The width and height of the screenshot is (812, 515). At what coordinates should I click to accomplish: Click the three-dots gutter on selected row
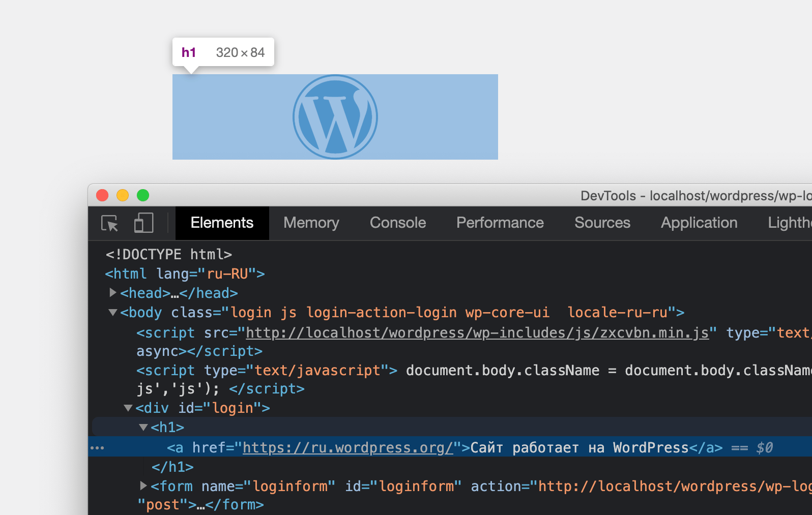(x=97, y=448)
